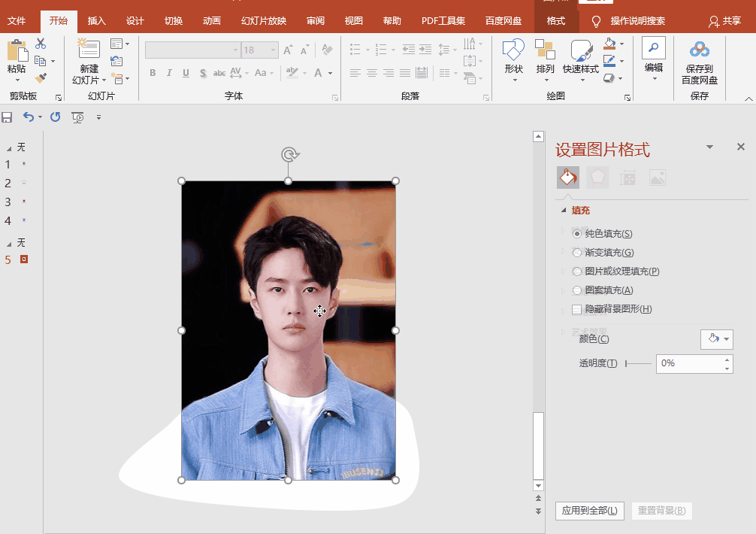Open the Animations (动画) ribbon tab
The image size is (756, 534).
pos(212,21)
